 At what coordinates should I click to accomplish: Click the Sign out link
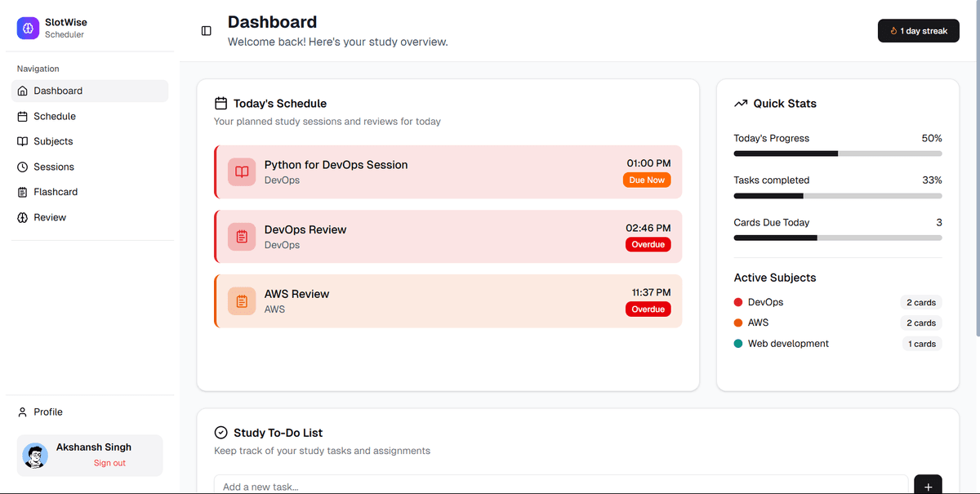point(109,463)
